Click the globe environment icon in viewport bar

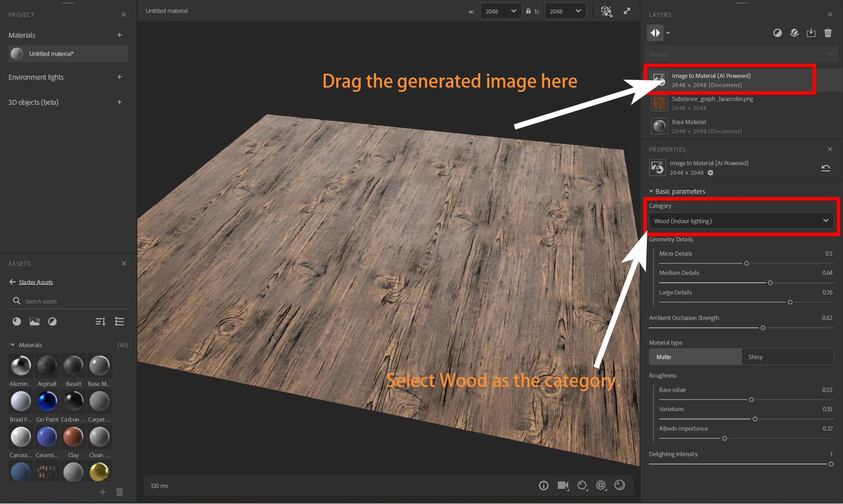(601, 485)
